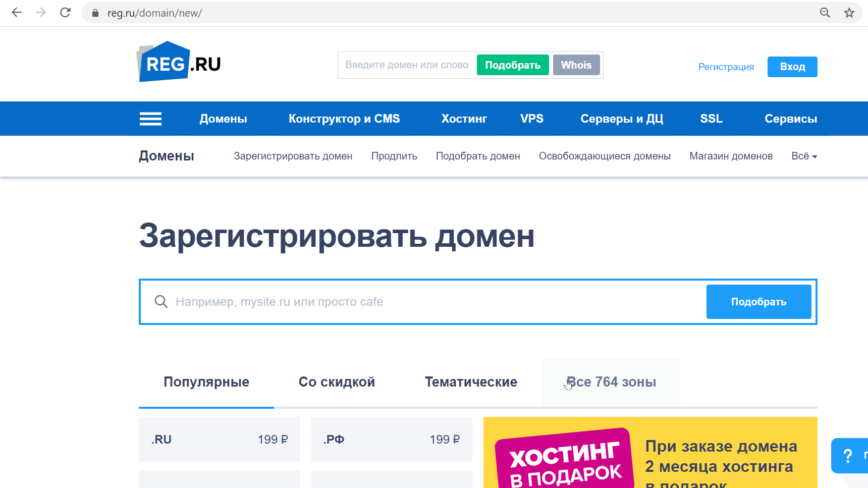Click the green Подобрать button in header
Viewport: 868px width, 488px height.
[x=513, y=65]
